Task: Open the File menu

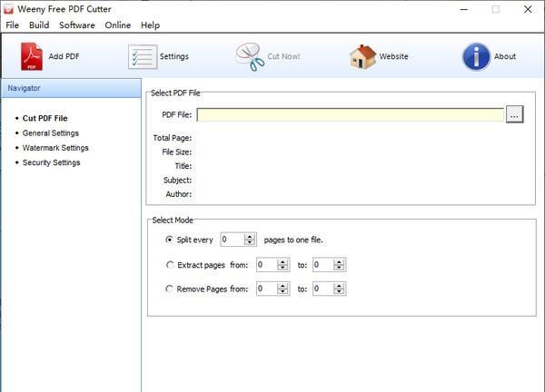Action: [12, 25]
